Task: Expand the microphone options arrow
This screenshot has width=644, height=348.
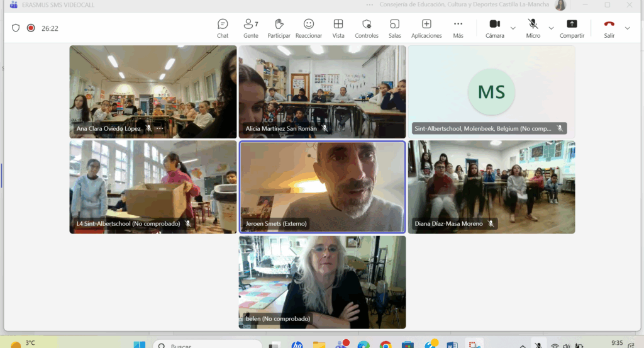Action: click(552, 28)
